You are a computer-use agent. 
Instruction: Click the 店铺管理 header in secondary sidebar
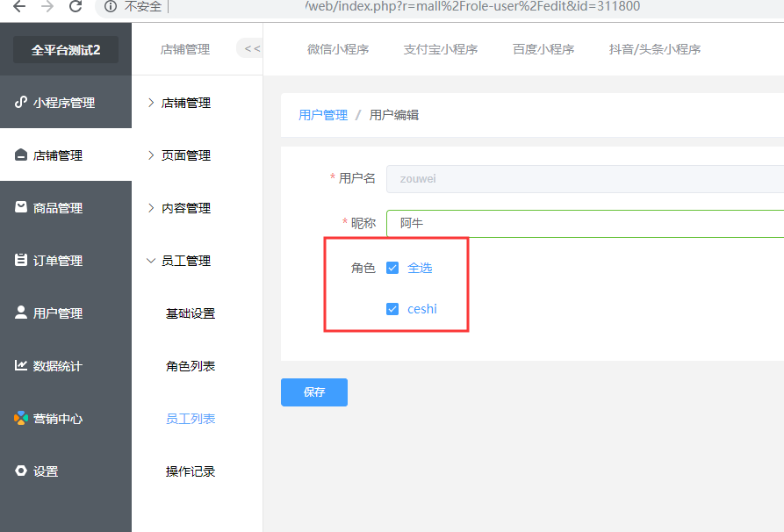tap(185, 49)
